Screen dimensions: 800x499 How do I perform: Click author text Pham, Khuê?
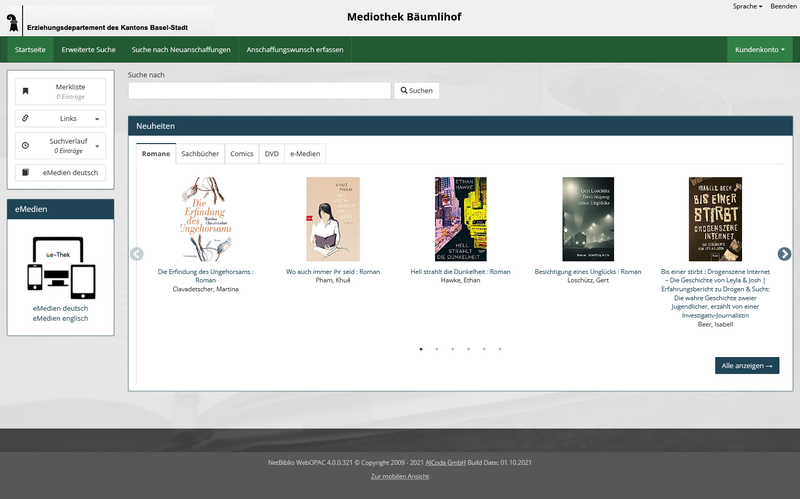tap(333, 280)
